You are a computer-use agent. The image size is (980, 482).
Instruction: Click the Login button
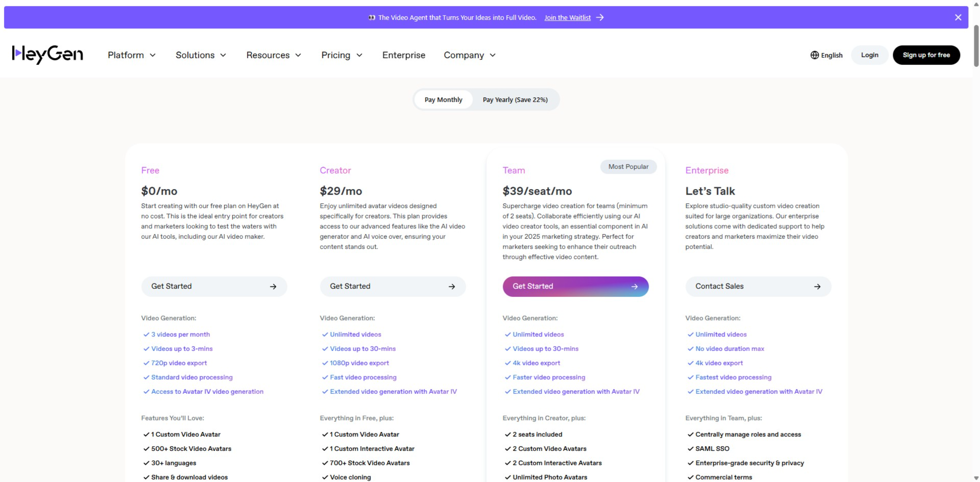(870, 55)
